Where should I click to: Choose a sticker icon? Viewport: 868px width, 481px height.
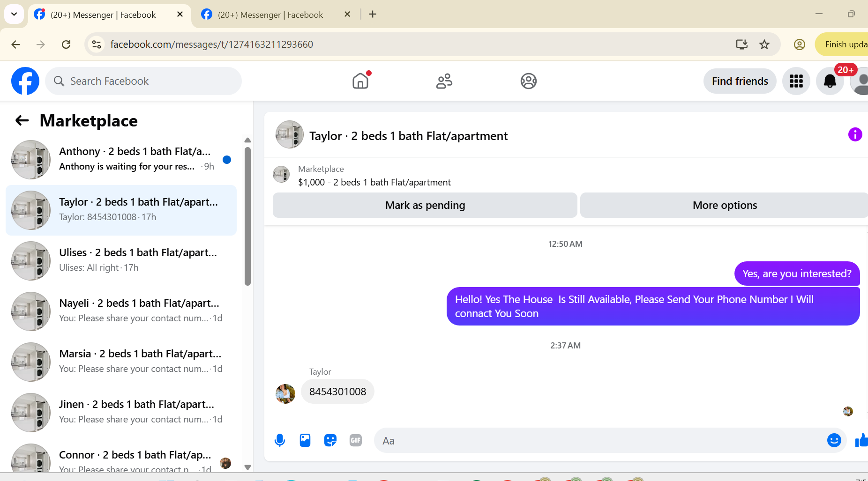click(330, 440)
